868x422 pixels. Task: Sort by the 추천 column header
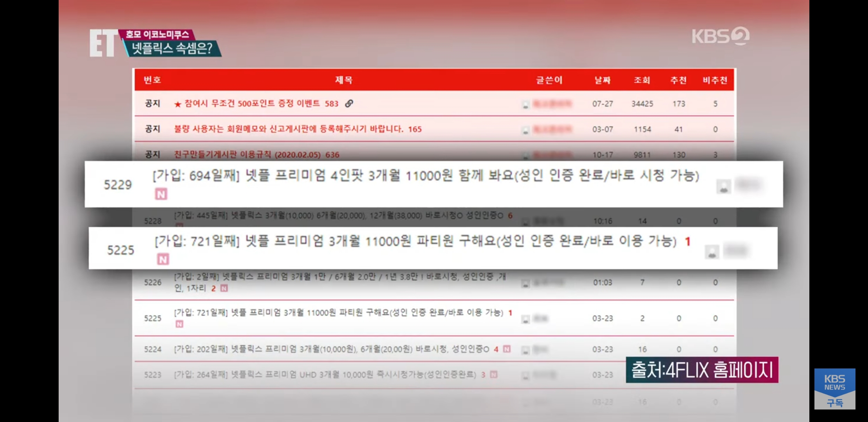click(678, 80)
